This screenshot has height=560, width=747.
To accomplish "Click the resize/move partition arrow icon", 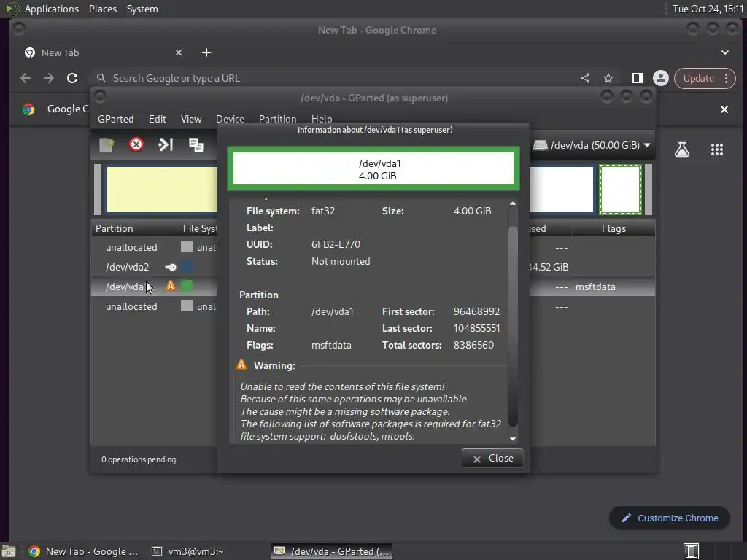I will [x=166, y=144].
